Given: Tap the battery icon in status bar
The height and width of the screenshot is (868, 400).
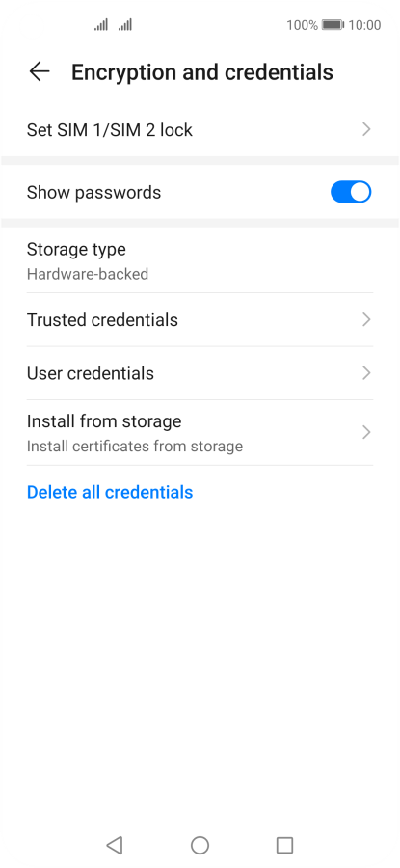Looking at the screenshot, I should tap(333, 25).
